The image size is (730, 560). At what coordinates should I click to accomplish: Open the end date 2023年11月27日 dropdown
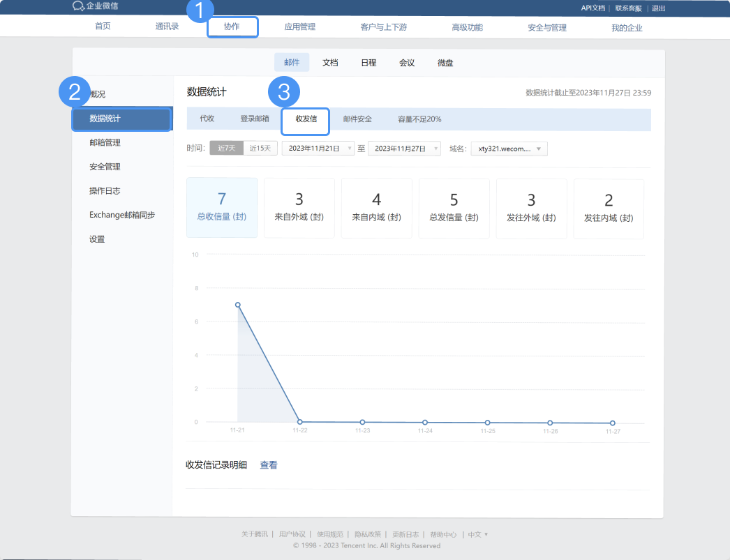point(404,149)
